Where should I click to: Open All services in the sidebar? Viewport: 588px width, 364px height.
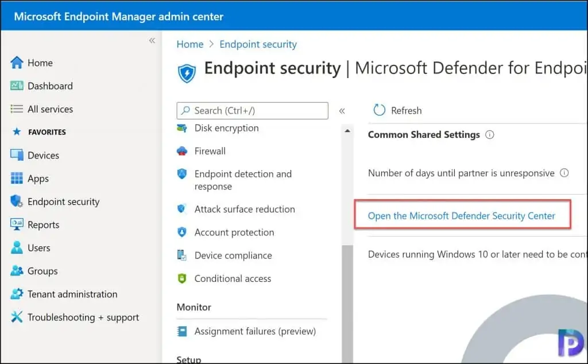tap(51, 109)
